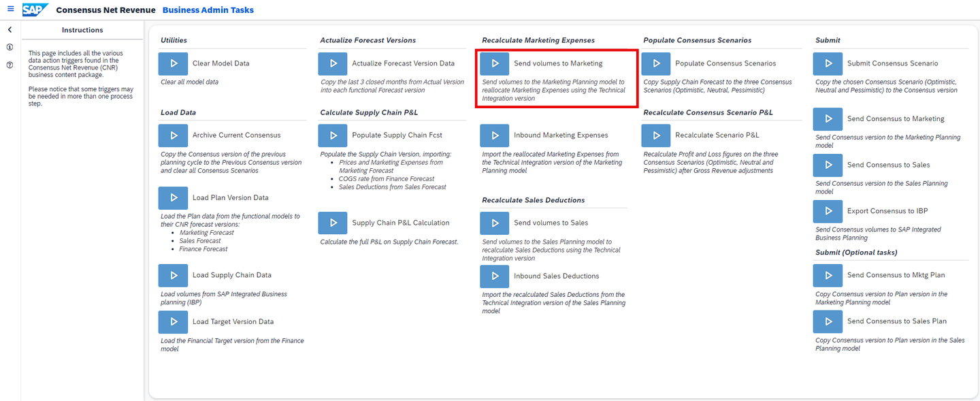Run the Send Consensus to Sales Plan trigger
The image size is (980, 401).
pos(828,321)
